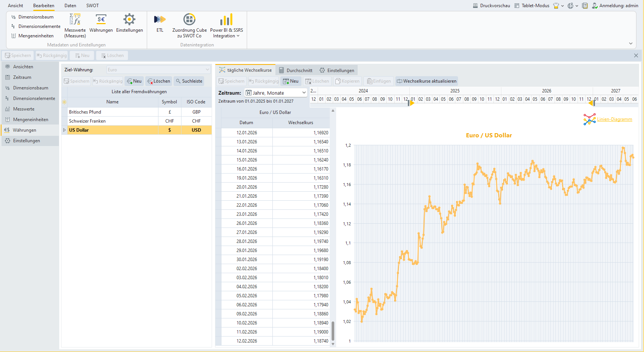Enable Tablet-Modus

[x=532, y=6]
